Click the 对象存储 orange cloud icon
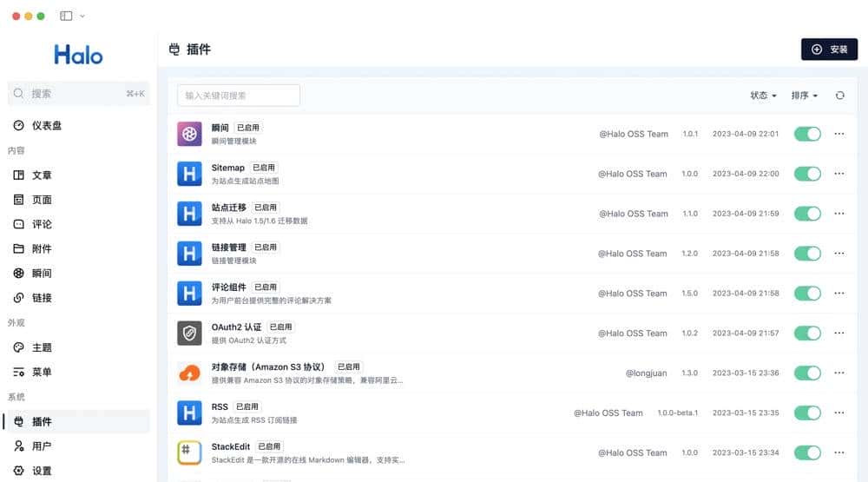 click(189, 373)
